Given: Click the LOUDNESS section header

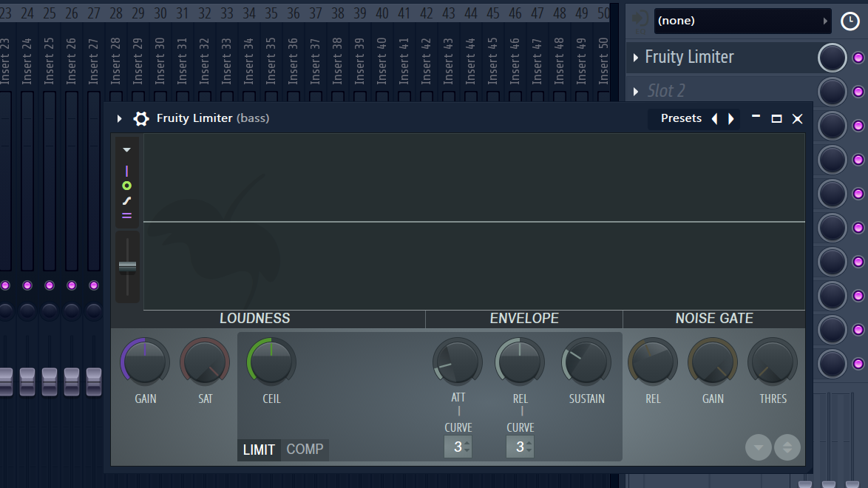Looking at the screenshot, I should pyautogui.click(x=254, y=319).
